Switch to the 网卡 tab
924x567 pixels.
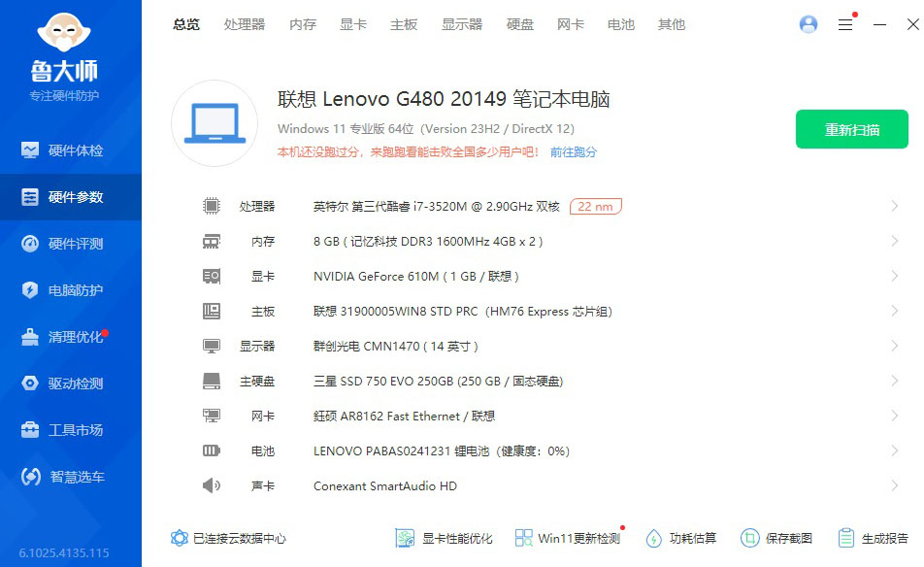(571, 24)
